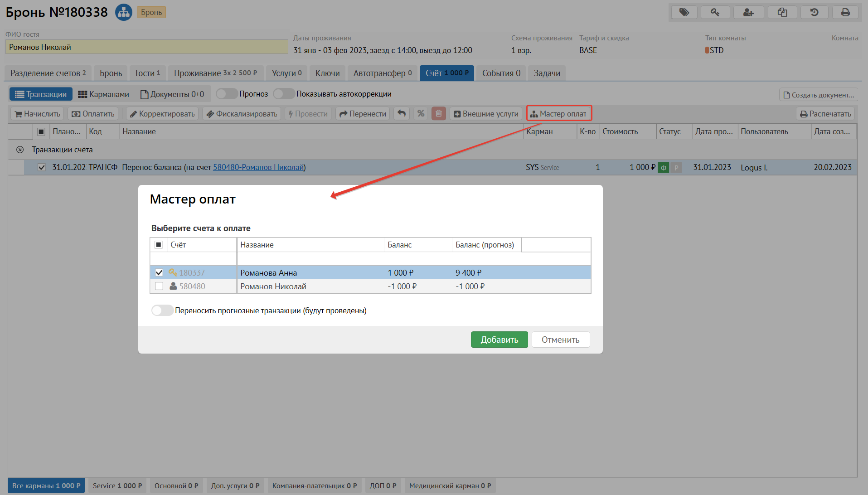Click the add guest icon button
The height and width of the screenshot is (495, 868).
point(748,12)
